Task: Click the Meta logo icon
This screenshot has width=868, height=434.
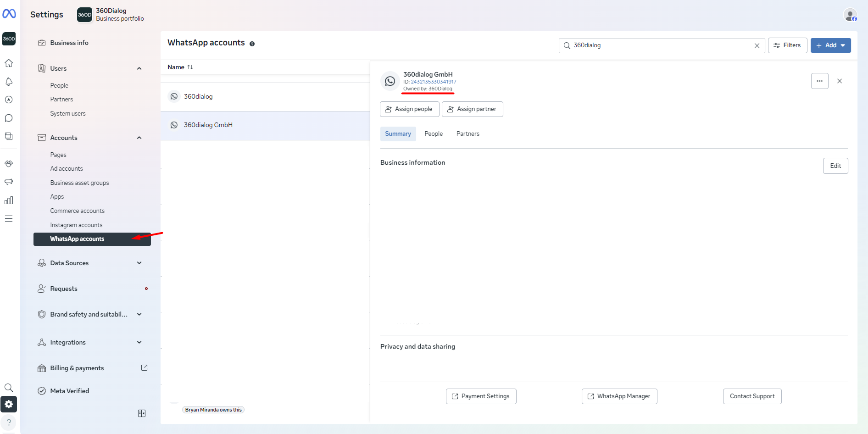Action: 9,14
